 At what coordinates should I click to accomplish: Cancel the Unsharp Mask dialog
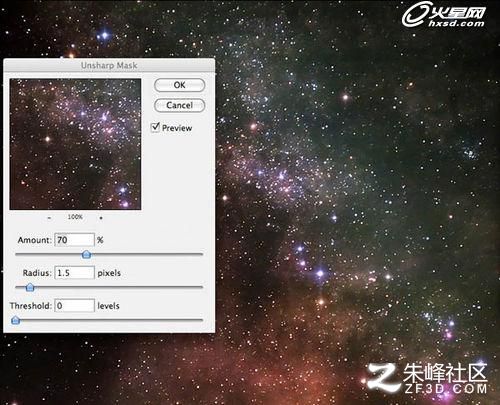(x=179, y=105)
